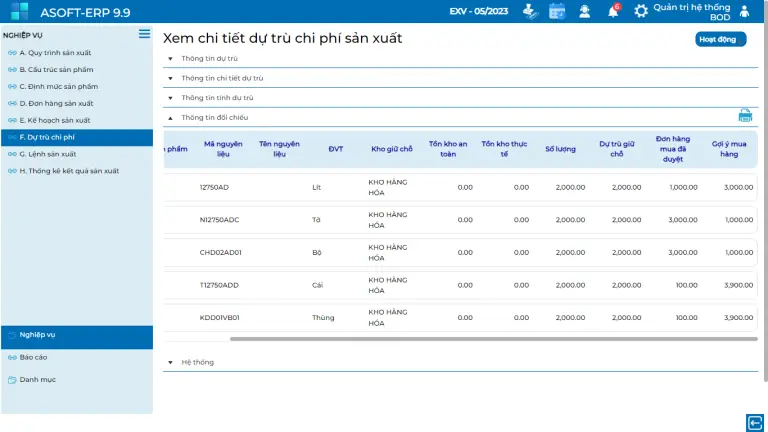Open the calendar icon in header
This screenshot has height=432, width=768.
point(557,11)
